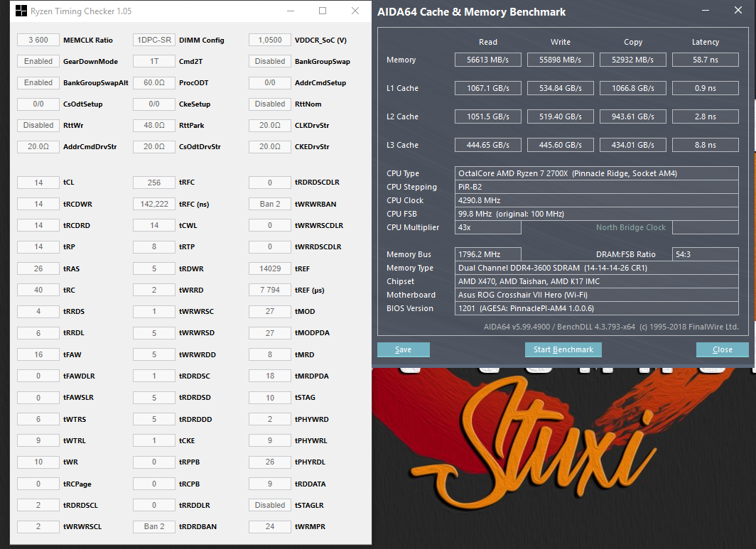Click the tREF value 14029
756x549 pixels.
269,268
